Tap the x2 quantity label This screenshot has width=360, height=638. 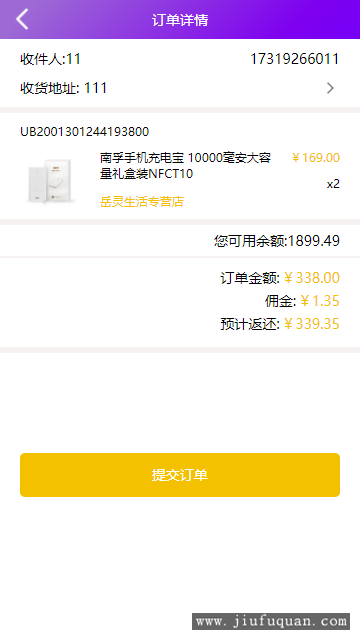tap(333, 184)
